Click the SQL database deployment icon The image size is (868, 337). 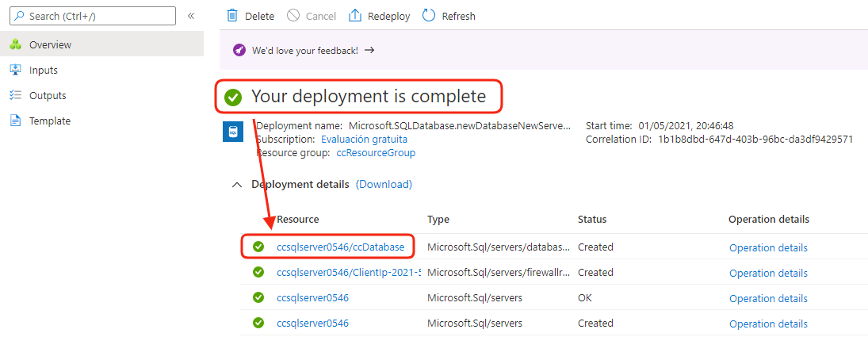pyautogui.click(x=233, y=132)
